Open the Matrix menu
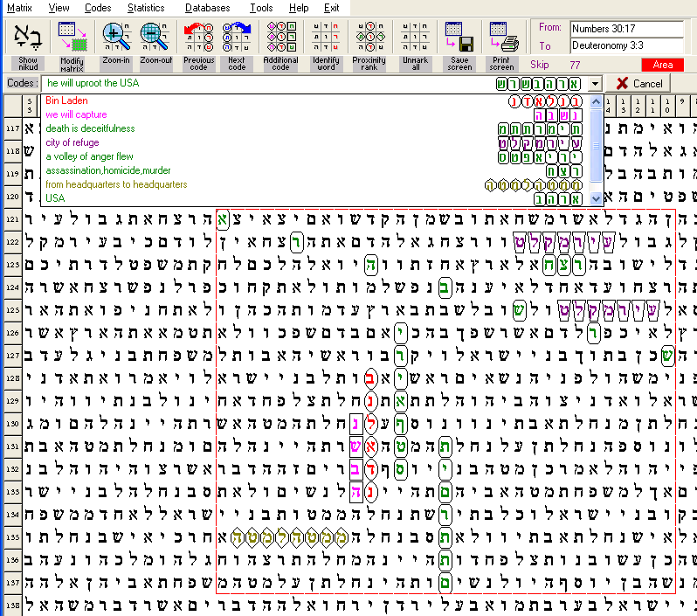697x616 pixels. (x=19, y=8)
